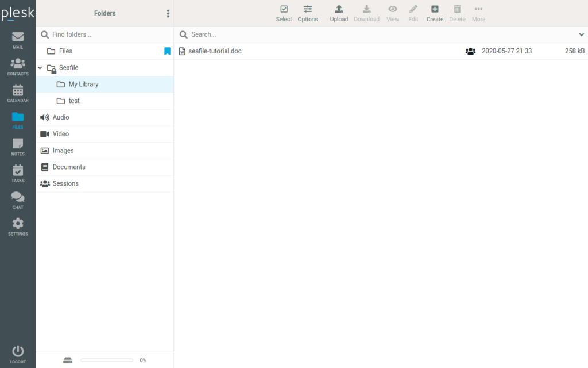Toggle the bookmark on the Files folder
588x368 pixels.
(167, 51)
